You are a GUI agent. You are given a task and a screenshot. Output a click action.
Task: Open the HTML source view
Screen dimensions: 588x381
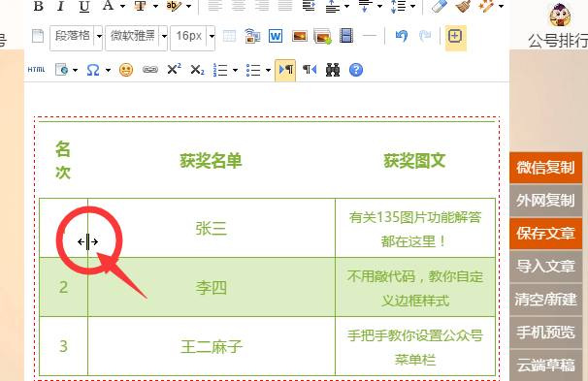pos(36,70)
